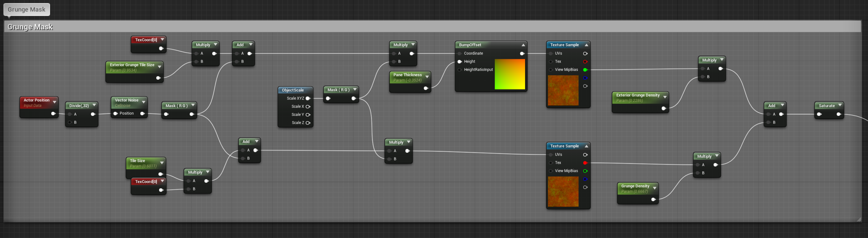
Task: Expand the Divide(,32) node arrow
Action: point(94,105)
